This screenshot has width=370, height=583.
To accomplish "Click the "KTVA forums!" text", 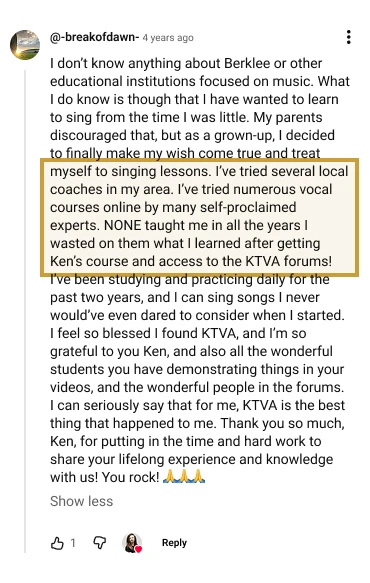I will [x=288, y=261].
